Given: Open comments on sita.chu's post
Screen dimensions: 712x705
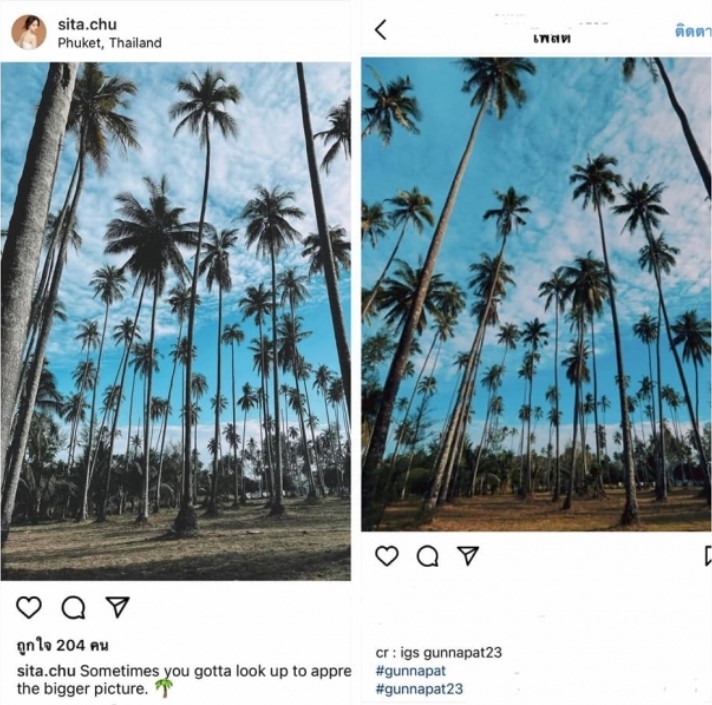Looking at the screenshot, I should point(73,607).
